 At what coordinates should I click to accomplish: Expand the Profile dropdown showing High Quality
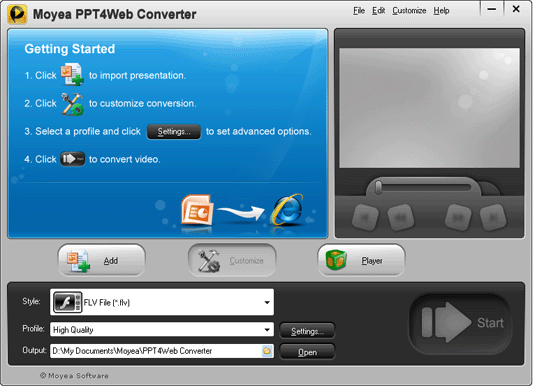(162, 330)
